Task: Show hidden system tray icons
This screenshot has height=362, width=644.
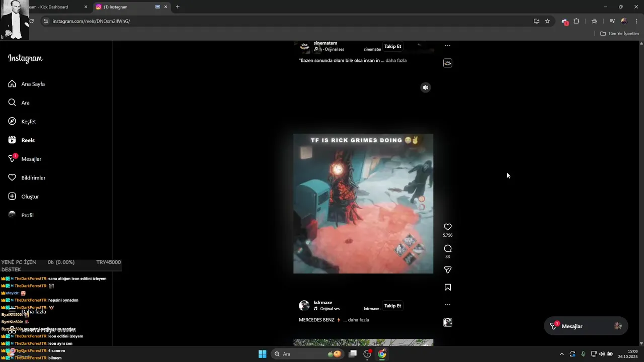Action: point(562,354)
